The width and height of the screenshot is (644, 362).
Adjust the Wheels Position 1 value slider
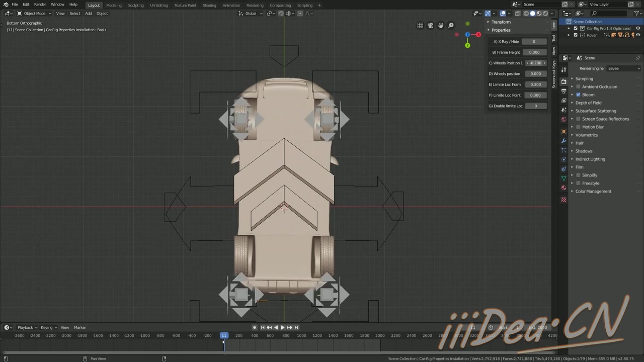tap(535, 63)
